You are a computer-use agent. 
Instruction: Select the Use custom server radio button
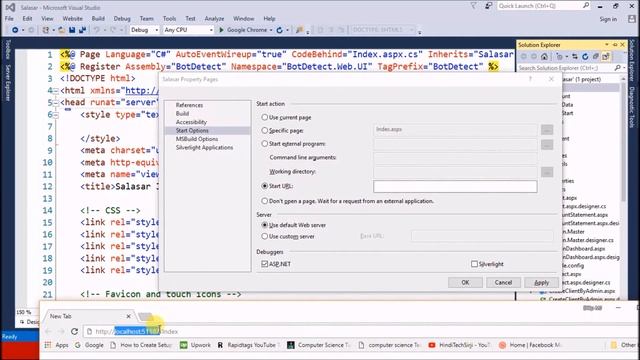264,236
